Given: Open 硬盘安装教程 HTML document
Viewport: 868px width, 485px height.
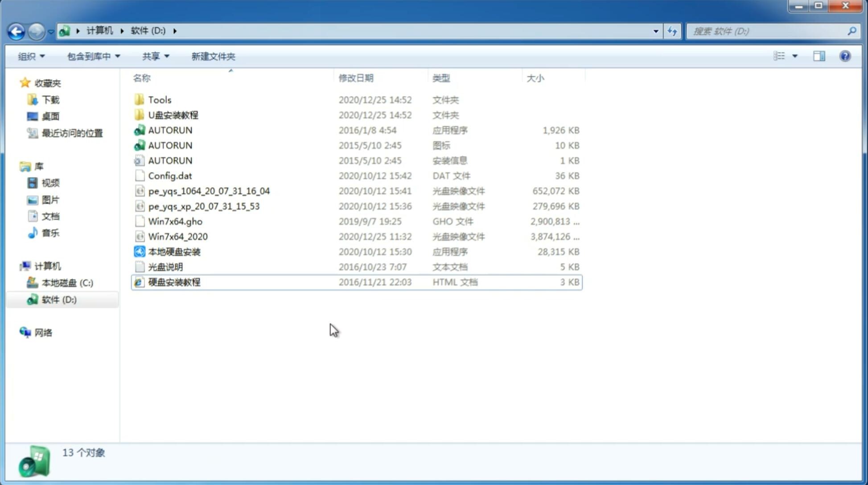Looking at the screenshot, I should click(174, 282).
